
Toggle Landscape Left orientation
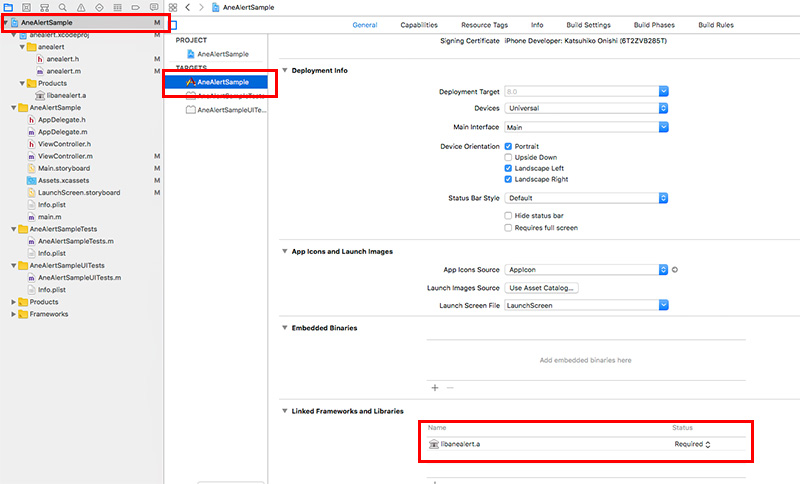point(508,168)
